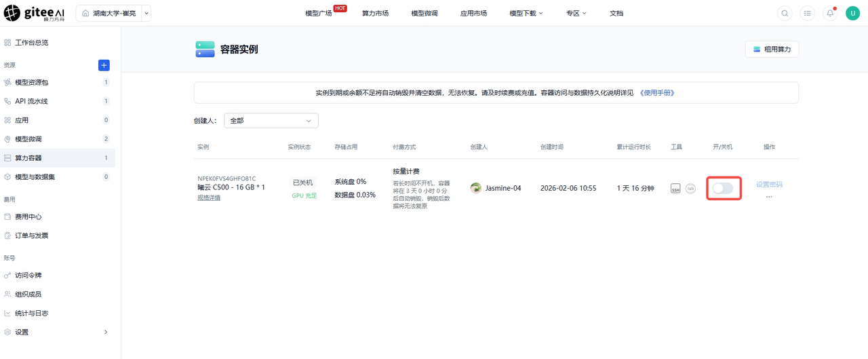
Task: Click the 租用算力 button
Action: click(772, 49)
